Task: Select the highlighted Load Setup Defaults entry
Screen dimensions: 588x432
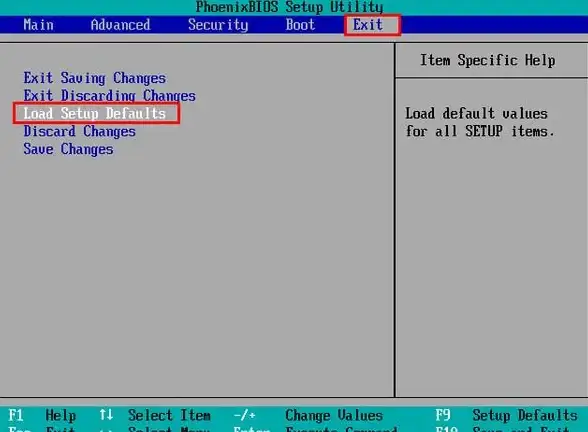Action: (x=94, y=113)
